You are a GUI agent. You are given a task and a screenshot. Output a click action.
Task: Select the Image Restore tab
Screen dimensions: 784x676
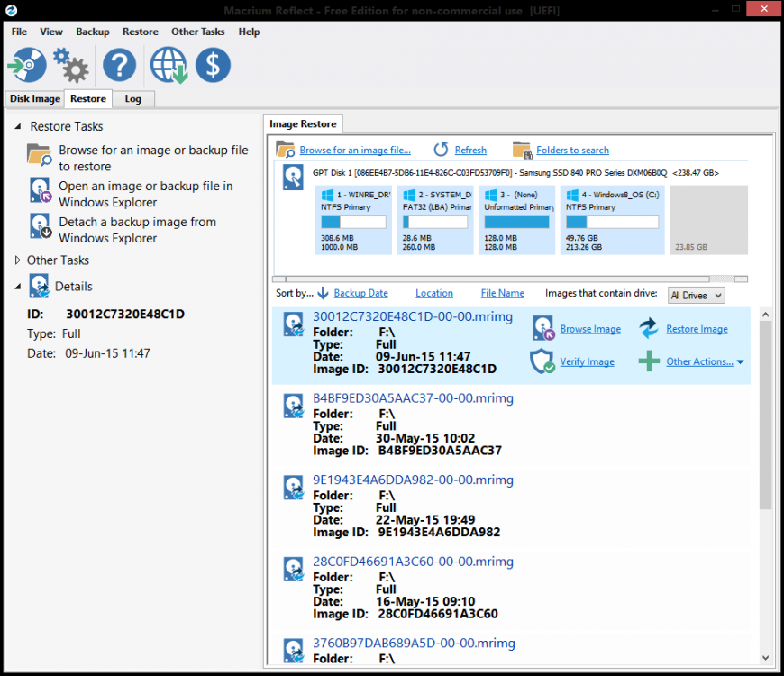pyautogui.click(x=303, y=124)
